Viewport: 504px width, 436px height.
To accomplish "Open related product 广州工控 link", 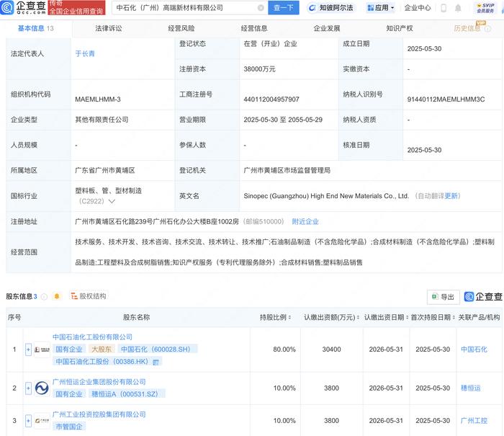I will [474, 421].
